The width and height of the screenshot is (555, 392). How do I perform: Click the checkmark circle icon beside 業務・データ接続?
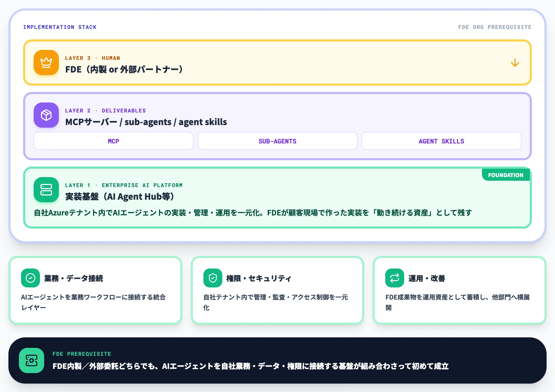[x=30, y=278]
